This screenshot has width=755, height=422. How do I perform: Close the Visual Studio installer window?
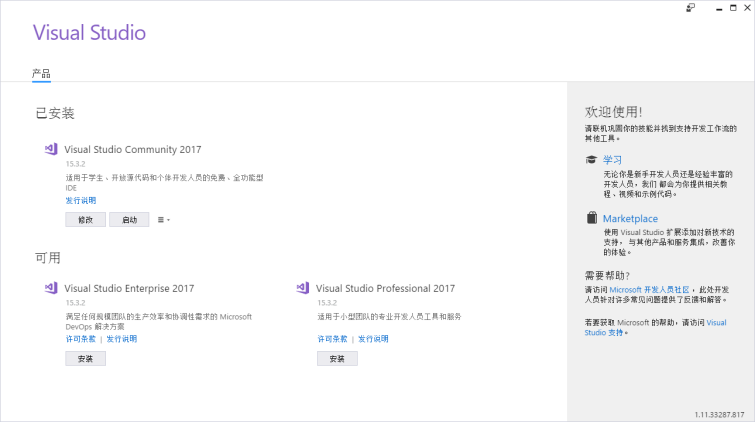(747, 8)
